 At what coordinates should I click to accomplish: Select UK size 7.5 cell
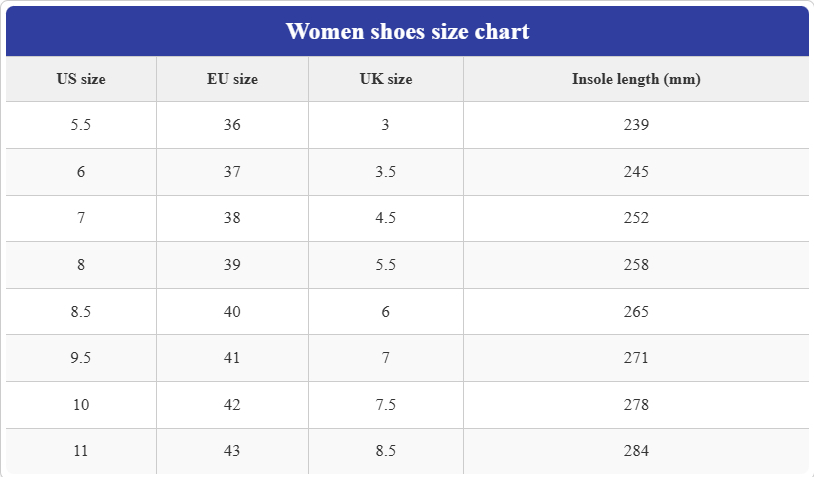386,405
